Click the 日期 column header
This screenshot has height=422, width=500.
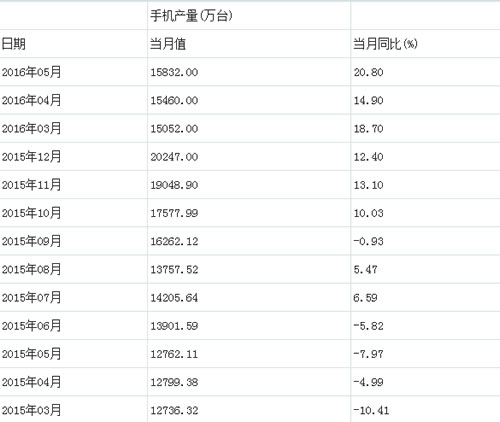(13, 44)
